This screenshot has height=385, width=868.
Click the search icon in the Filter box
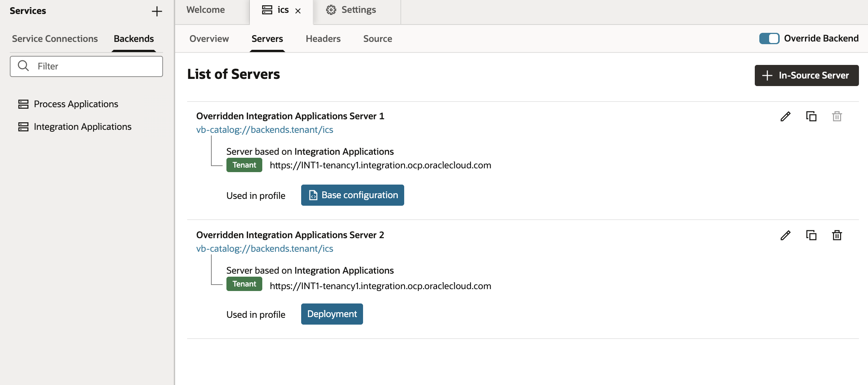23,66
